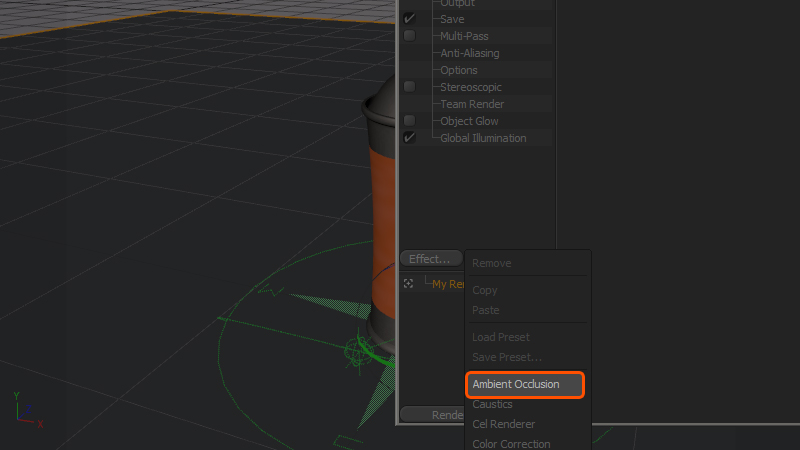
Task: Click the Effect... button
Action: coord(430,259)
